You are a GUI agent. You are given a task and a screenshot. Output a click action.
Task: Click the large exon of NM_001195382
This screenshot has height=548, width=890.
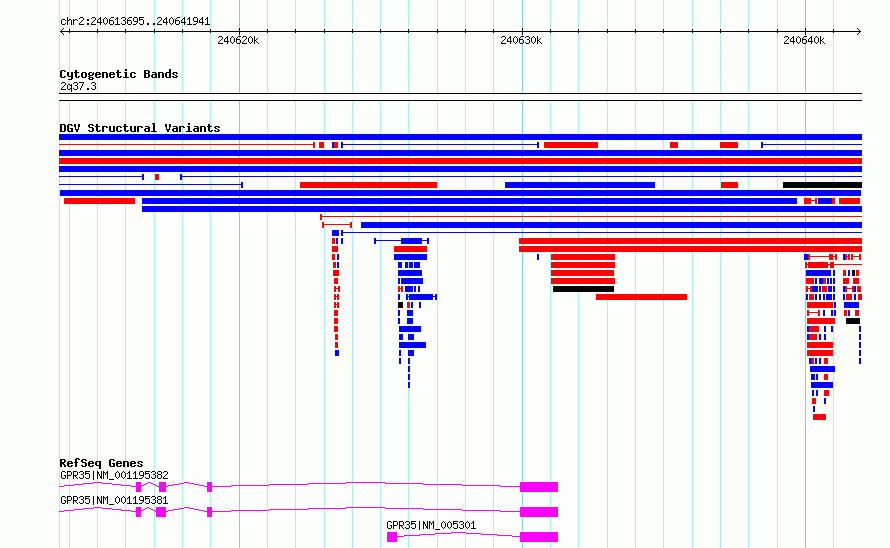(539, 487)
